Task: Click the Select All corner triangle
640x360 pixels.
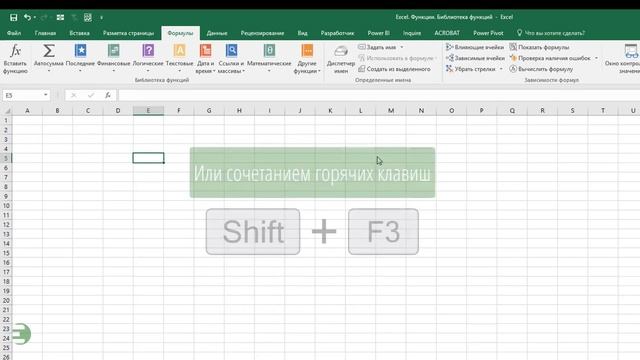Action: (x=7, y=111)
